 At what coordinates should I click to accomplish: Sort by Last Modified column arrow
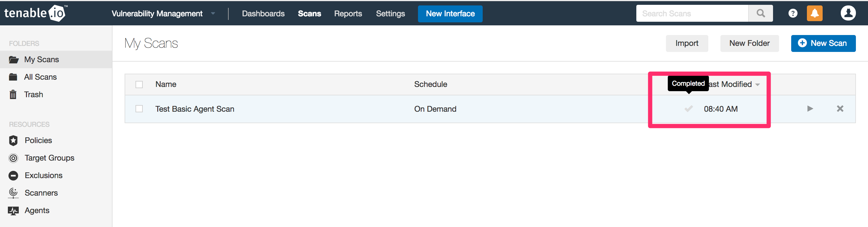(758, 85)
